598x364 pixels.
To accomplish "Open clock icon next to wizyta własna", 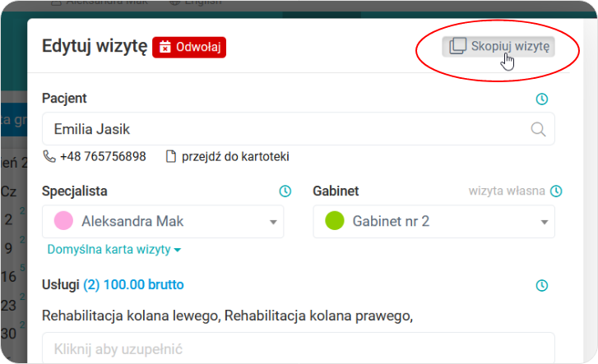I will click(x=556, y=191).
